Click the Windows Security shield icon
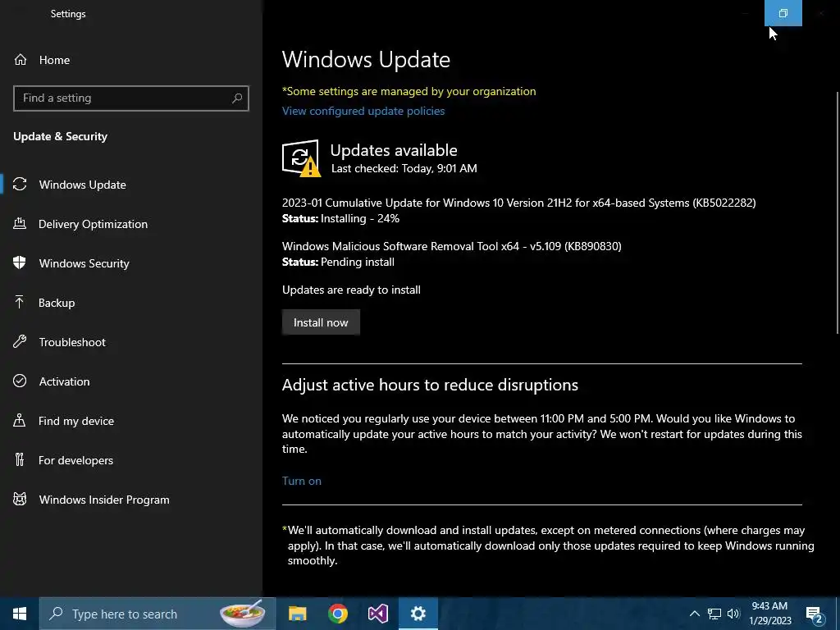Screen dimensions: 840x630 click(20, 263)
